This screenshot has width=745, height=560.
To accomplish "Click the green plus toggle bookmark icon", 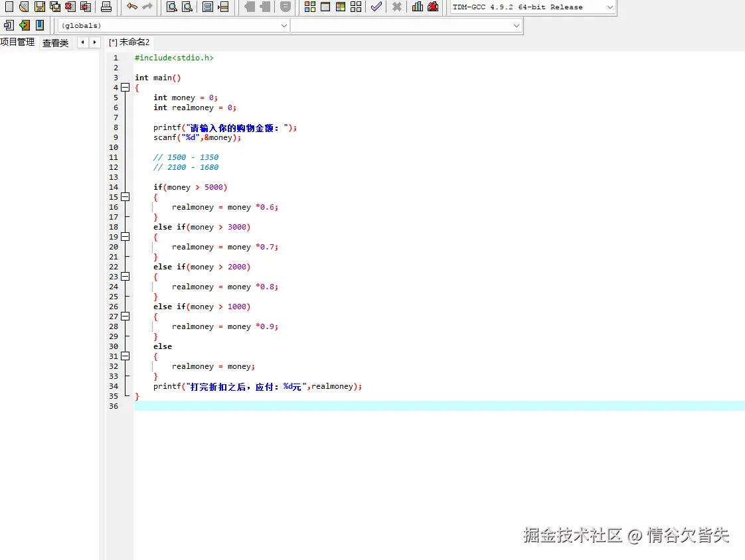I will (24, 25).
